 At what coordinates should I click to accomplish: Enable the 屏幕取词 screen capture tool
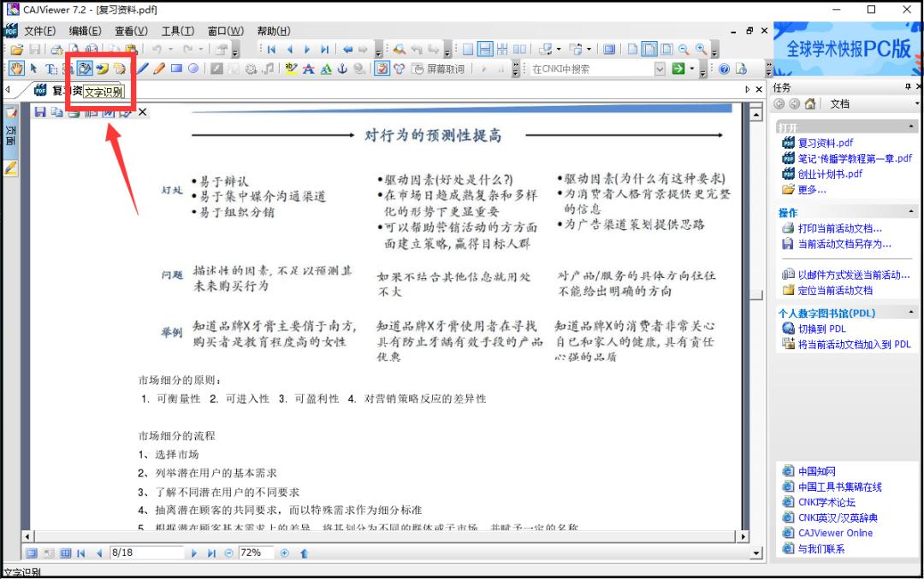[439, 67]
